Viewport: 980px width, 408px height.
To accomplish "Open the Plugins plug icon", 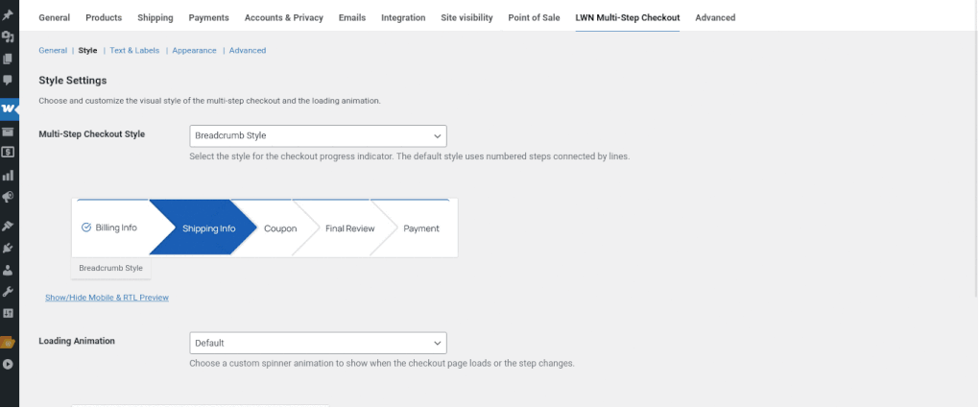I will point(8,249).
